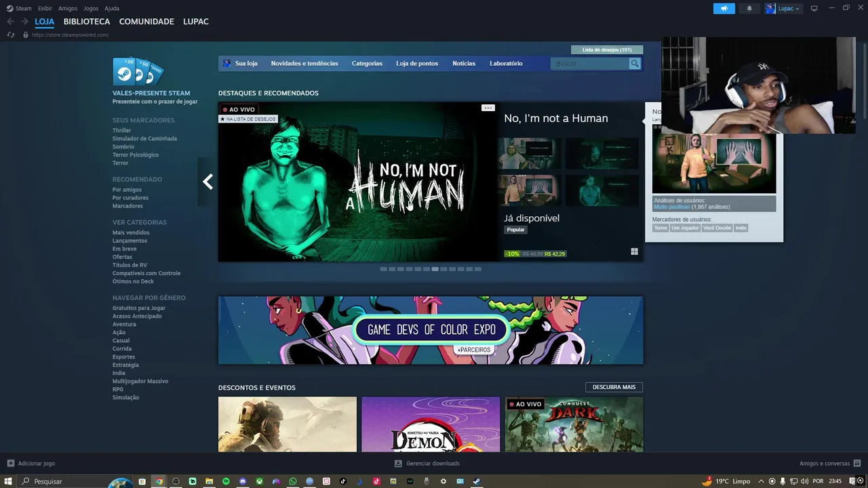Open the volume control in system tray
This screenshot has width=868, height=488.
coord(804,481)
